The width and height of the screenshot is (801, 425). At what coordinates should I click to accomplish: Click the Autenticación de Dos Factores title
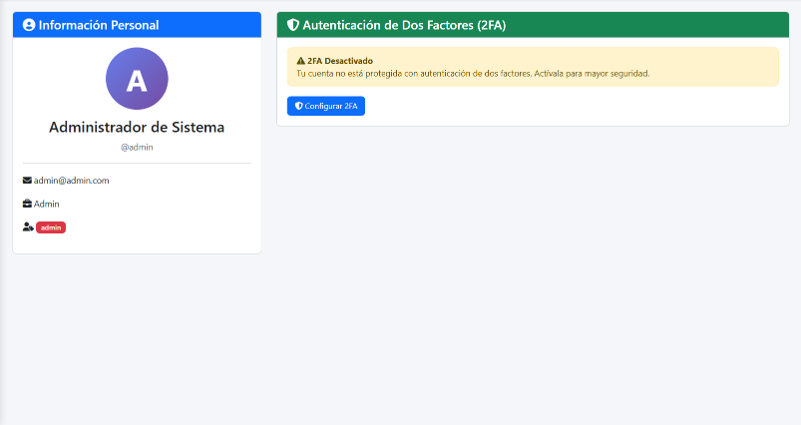[x=404, y=25]
